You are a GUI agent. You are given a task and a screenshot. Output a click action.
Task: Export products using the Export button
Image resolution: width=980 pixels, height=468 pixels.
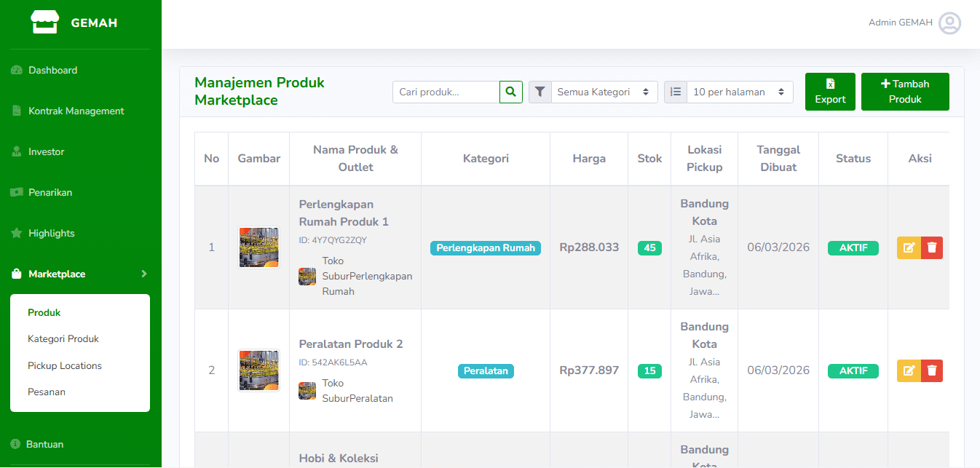830,92
